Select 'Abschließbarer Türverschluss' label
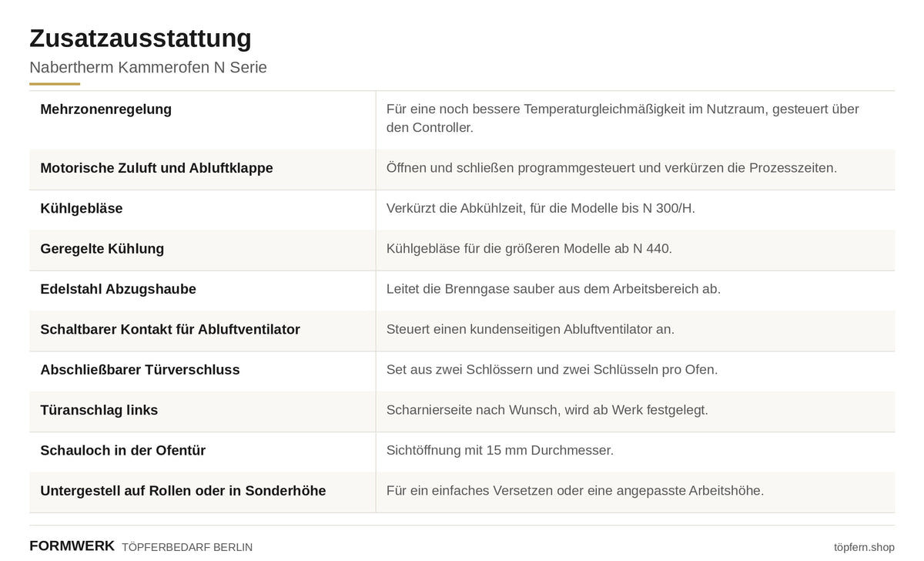 pos(140,370)
